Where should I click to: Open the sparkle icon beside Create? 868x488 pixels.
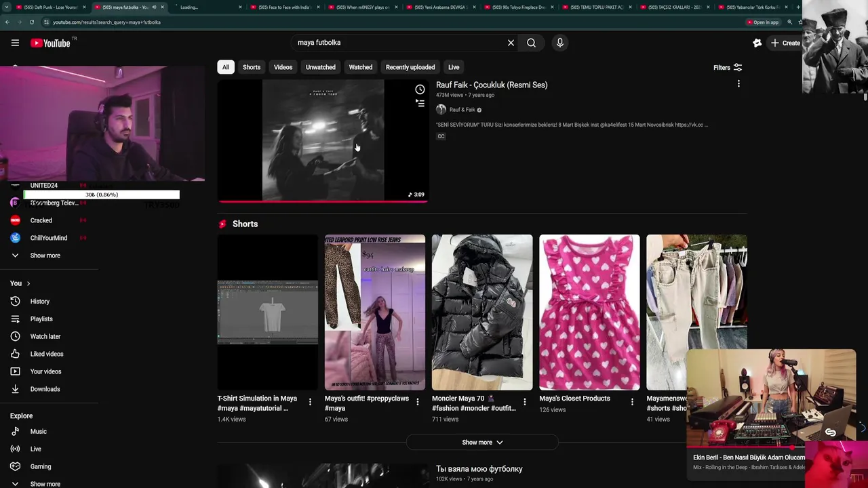coord(757,43)
